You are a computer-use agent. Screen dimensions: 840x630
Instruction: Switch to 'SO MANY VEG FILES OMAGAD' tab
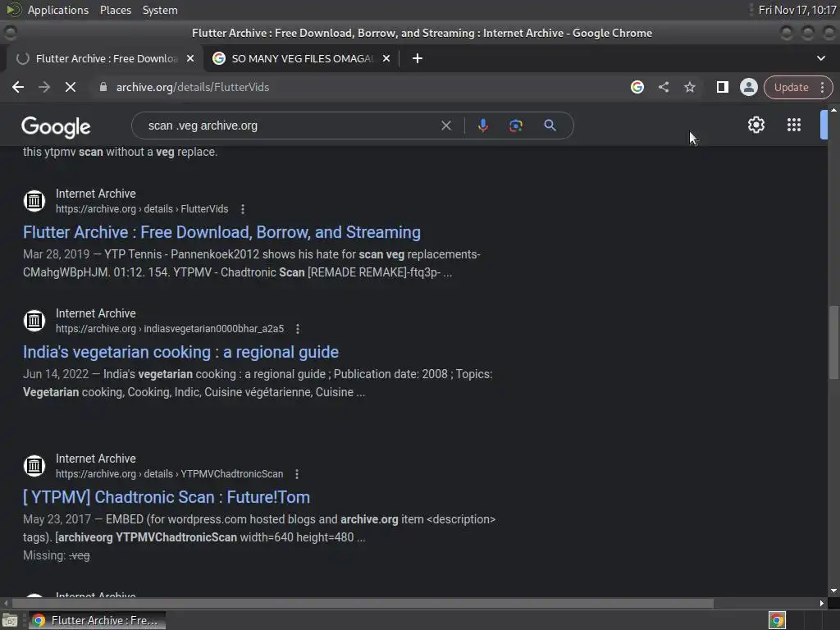point(302,58)
